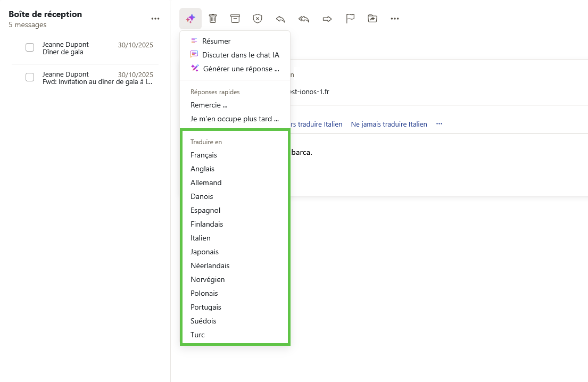Tick the checkbox for the 'Dîner de gala' email
The image size is (588, 382).
click(30, 48)
